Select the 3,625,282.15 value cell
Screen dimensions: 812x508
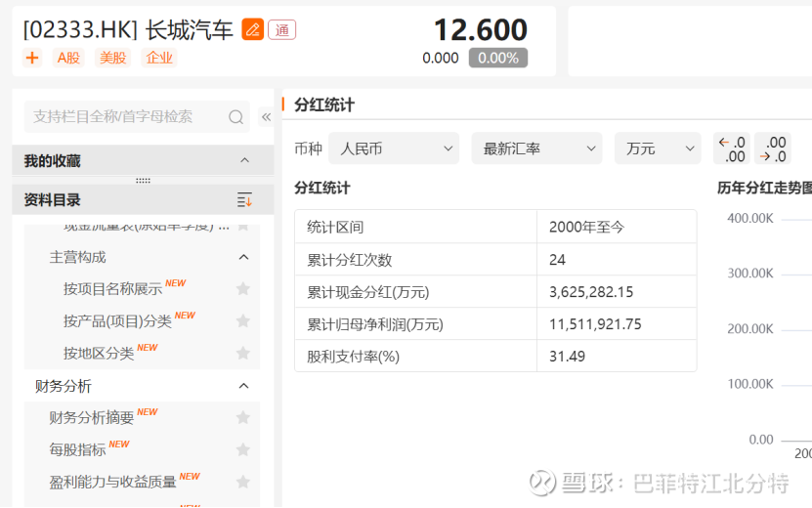tap(617, 291)
